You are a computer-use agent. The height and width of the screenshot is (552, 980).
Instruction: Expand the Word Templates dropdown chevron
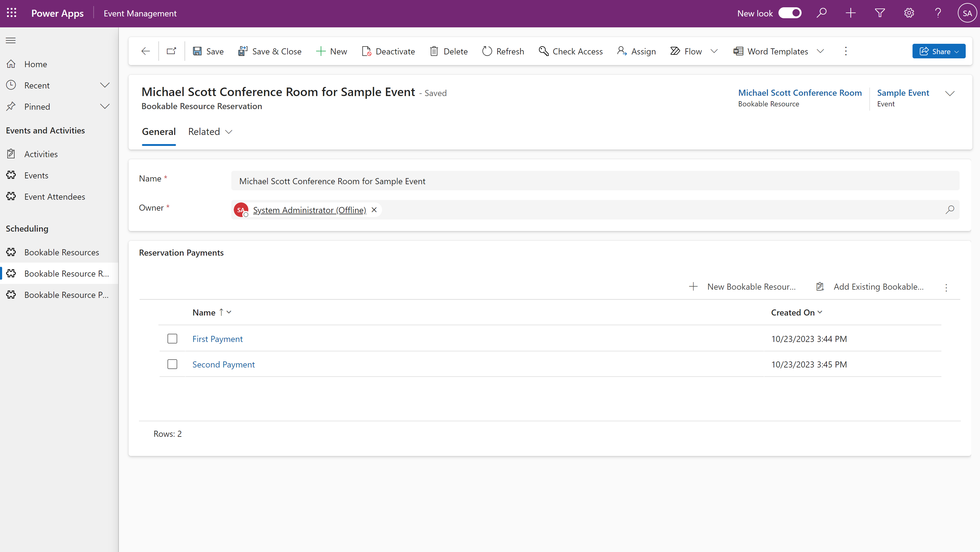point(820,51)
